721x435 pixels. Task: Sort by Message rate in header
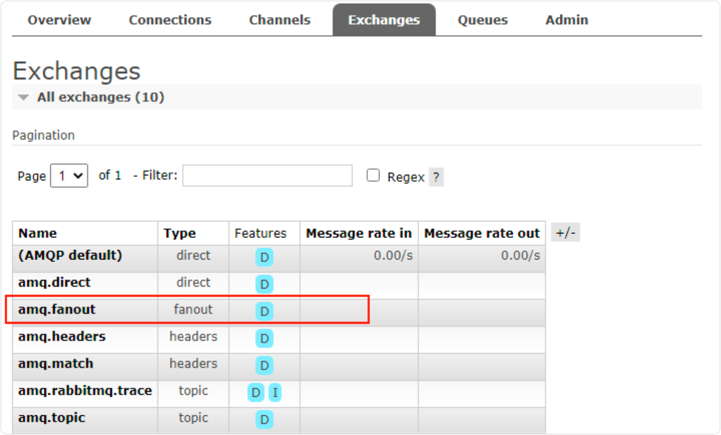[359, 234]
